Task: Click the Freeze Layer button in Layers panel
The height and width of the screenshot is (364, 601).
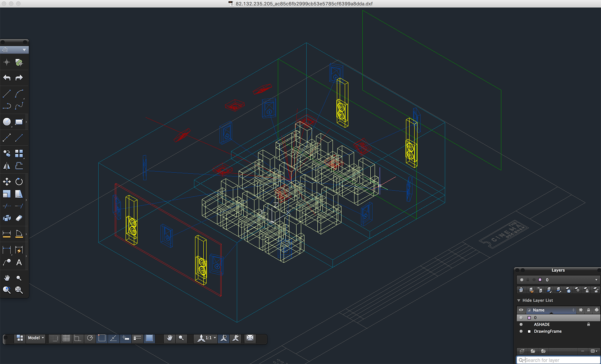Action: (568, 290)
